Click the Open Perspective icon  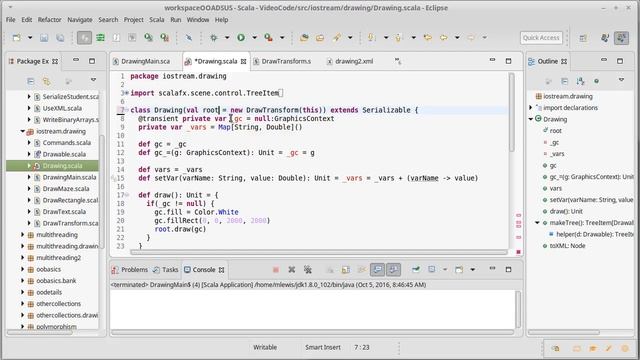tap(583, 38)
